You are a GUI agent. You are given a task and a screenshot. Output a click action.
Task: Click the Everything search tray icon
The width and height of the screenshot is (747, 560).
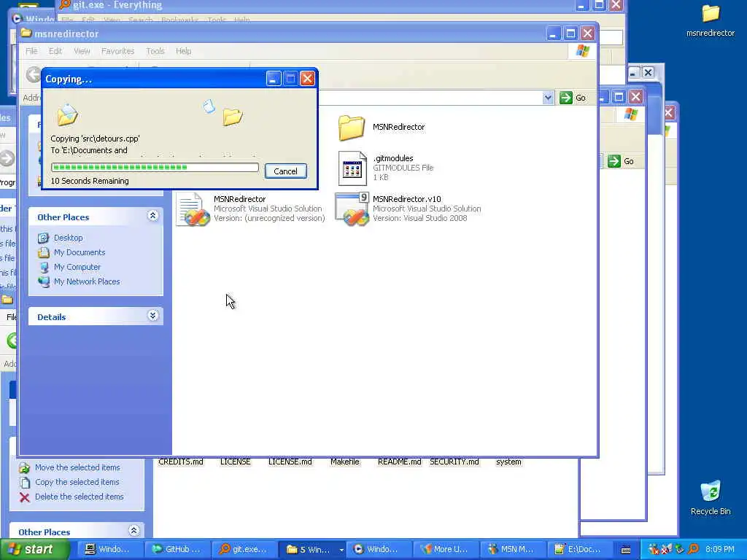tap(693, 549)
